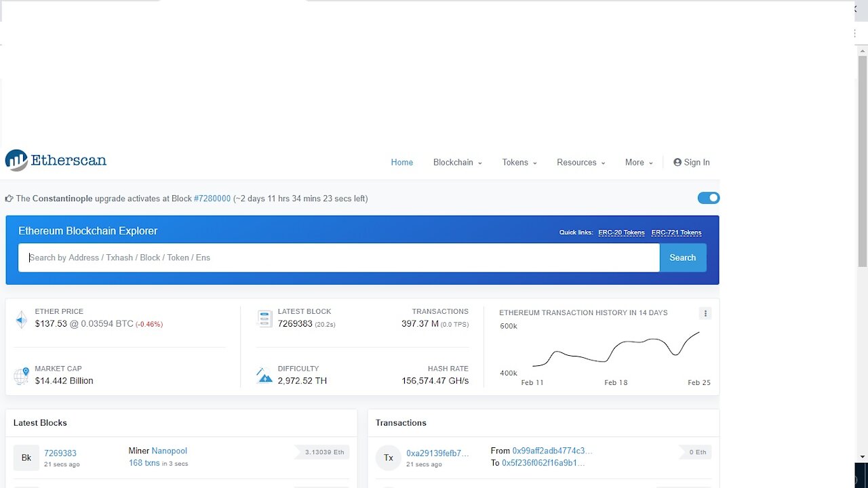The width and height of the screenshot is (868, 488).
Task: Click the Market Cap globe icon
Action: 22,375
